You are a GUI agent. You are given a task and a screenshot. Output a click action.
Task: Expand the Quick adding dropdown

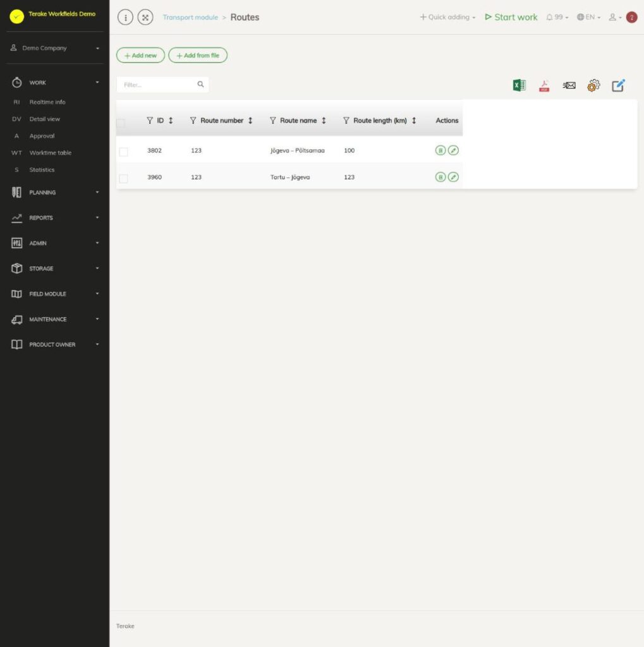tap(448, 17)
